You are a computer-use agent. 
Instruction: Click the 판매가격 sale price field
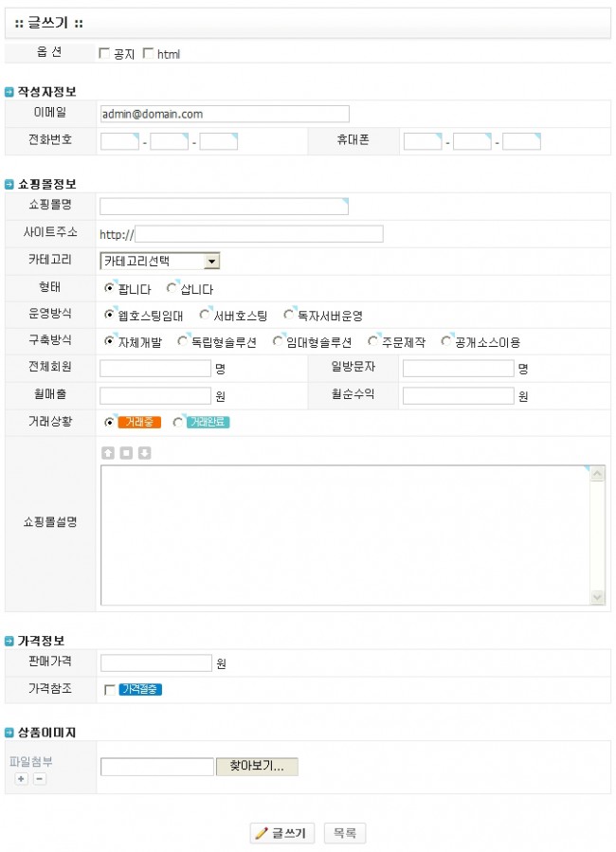point(156,662)
